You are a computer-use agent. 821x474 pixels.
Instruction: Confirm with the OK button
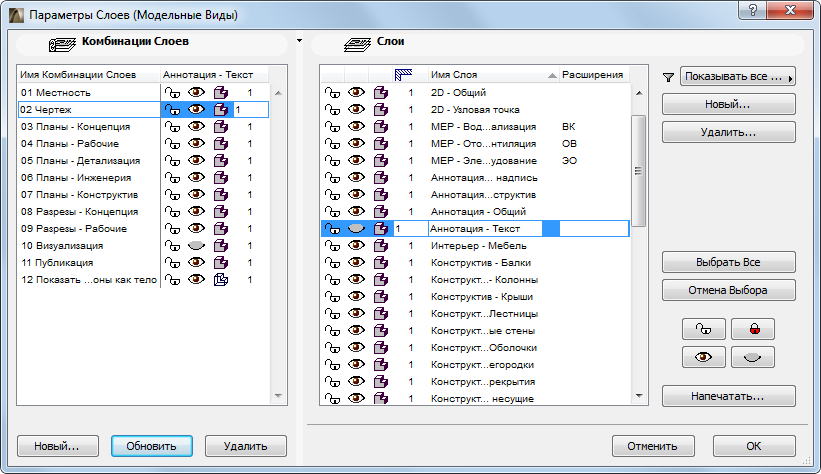754,446
